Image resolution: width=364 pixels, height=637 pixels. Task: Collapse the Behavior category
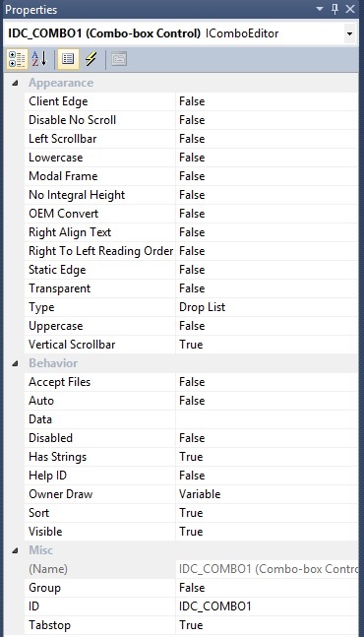pyautogui.click(x=15, y=363)
